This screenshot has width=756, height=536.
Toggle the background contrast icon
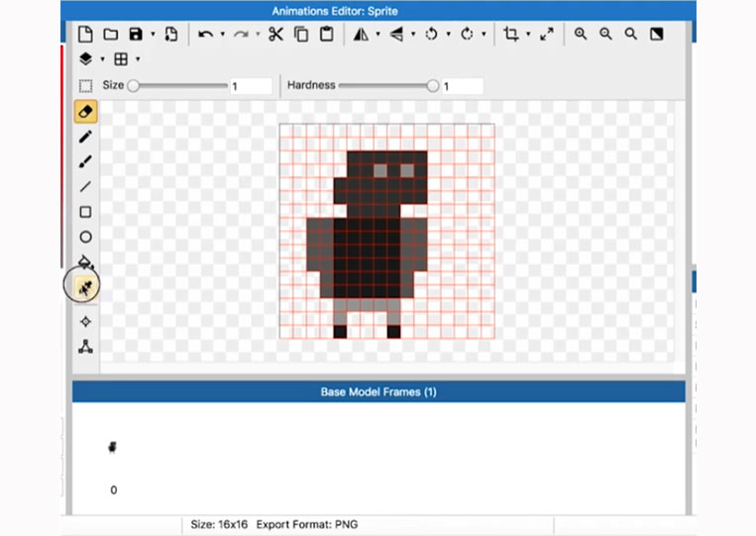click(656, 35)
